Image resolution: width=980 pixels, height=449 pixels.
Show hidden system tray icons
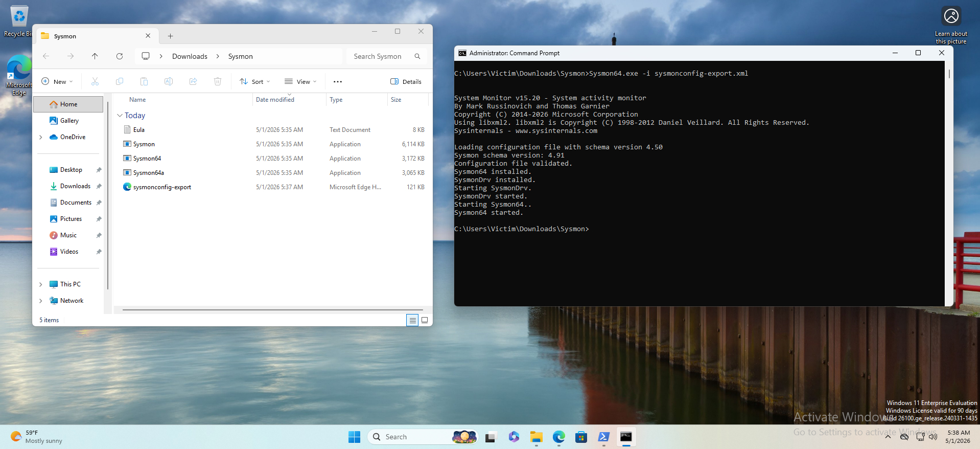pos(888,437)
